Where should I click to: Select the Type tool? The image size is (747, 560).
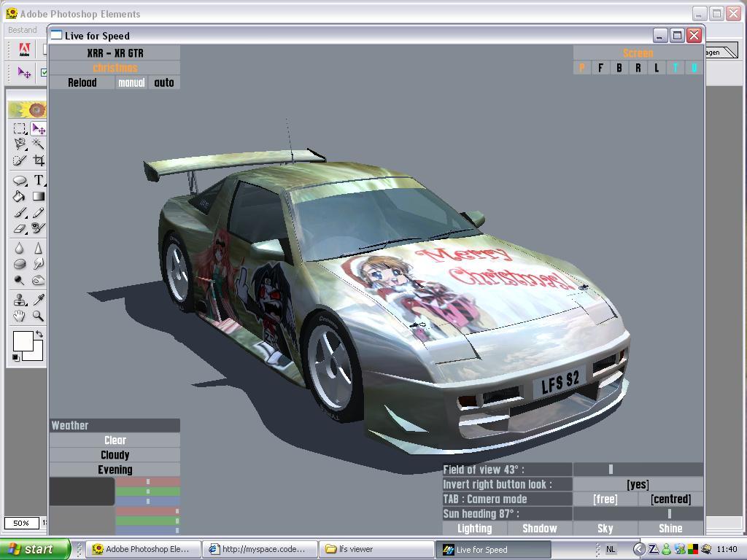click(38, 181)
